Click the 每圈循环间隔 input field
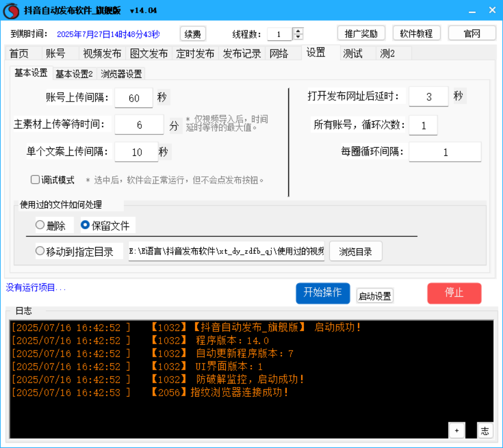 (445, 152)
